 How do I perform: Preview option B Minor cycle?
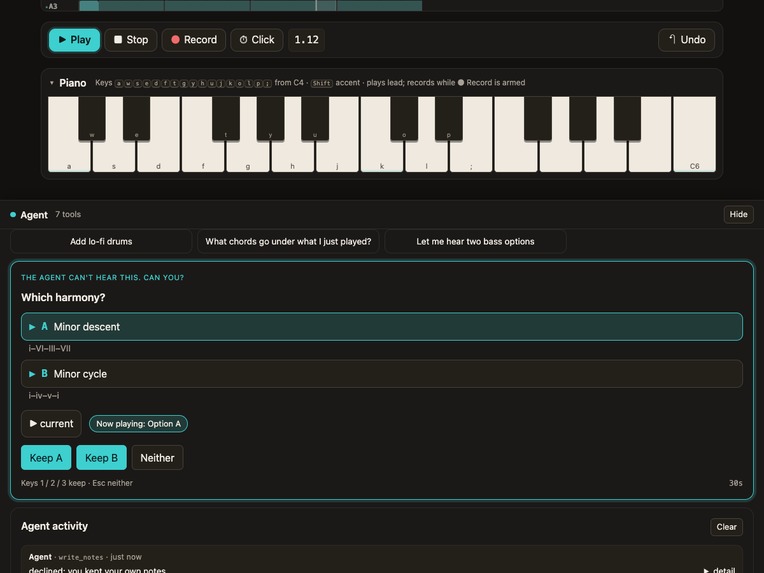[x=382, y=374]
